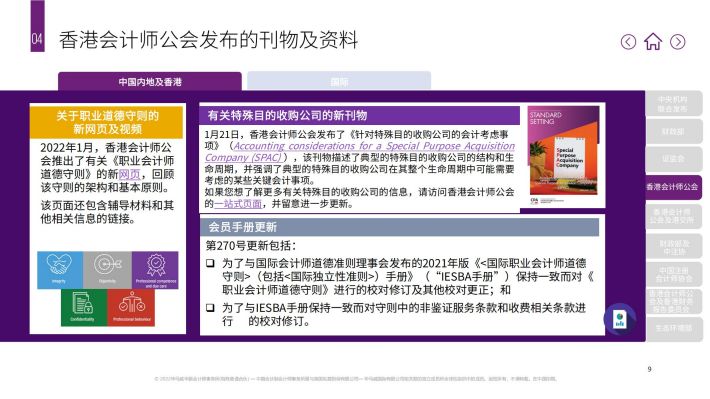The image size is (710, 399).
Task: Click the grey Objectivity target icon
Action: point(107,270)
